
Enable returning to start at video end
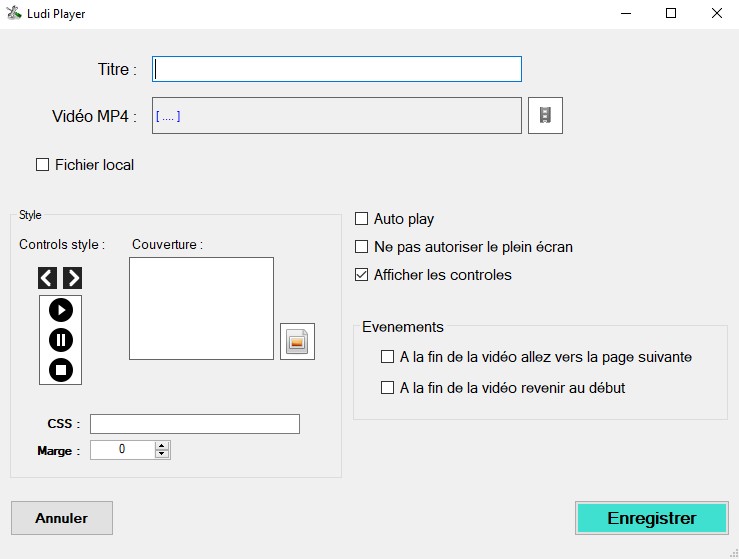pyautogui.click(x=388, y=388)
